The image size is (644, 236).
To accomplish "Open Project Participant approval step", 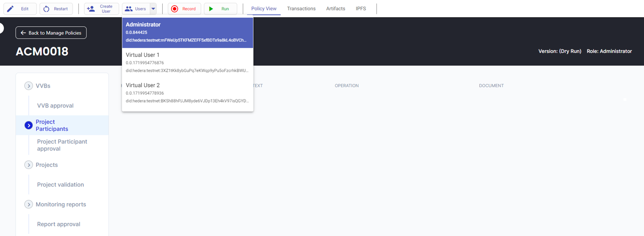I will point(62,145).
